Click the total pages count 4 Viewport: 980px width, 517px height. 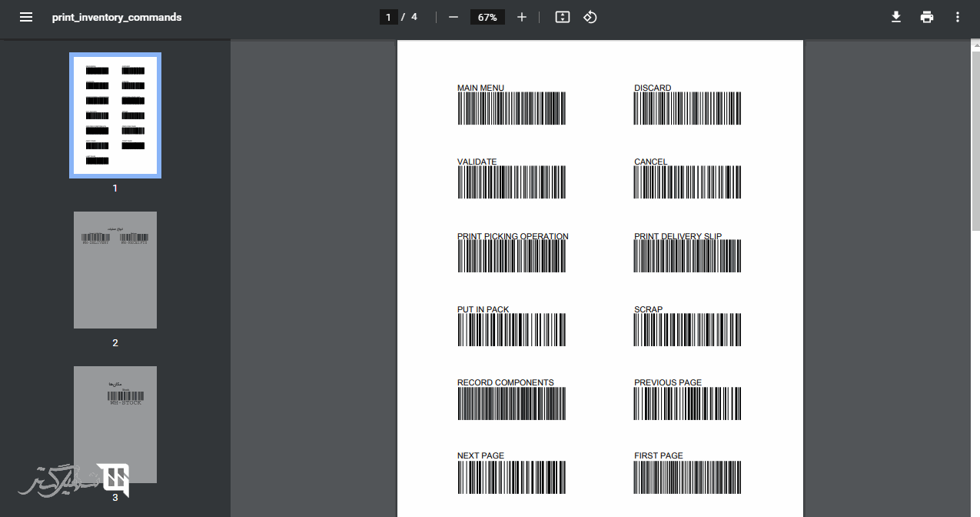tap(414, 17)
